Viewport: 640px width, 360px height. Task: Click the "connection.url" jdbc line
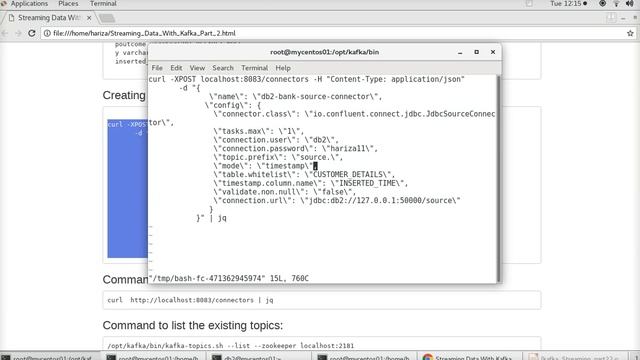pos(337,200)
